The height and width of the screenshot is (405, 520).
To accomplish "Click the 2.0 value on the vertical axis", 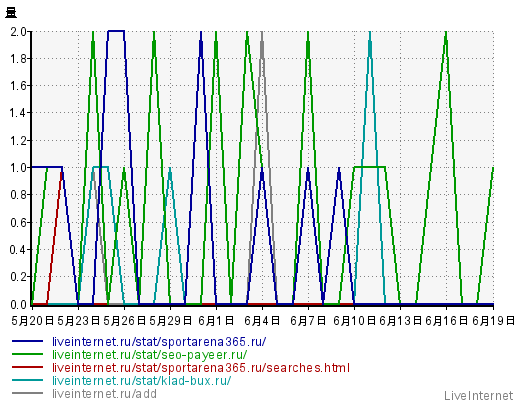I will tap(18, 32).
